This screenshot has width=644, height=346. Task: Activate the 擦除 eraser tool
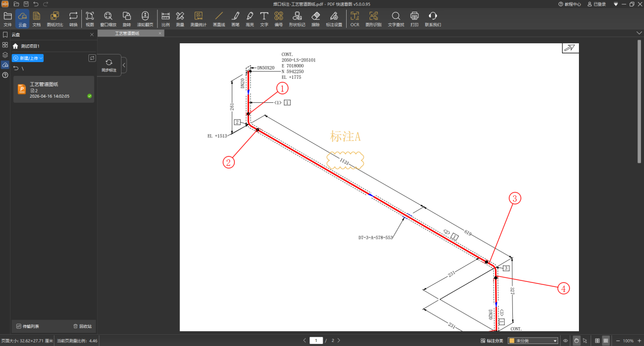(315, 18)
